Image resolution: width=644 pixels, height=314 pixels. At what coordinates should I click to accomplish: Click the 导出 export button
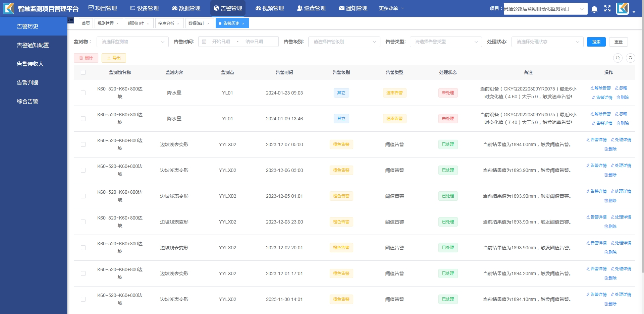114,58
